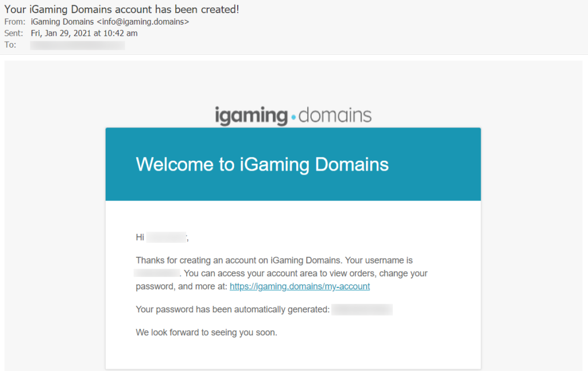This screenshot has width=588, height=371.
Task: Click 'We look forward to seeing you soon'
Action: pos(206,333)
